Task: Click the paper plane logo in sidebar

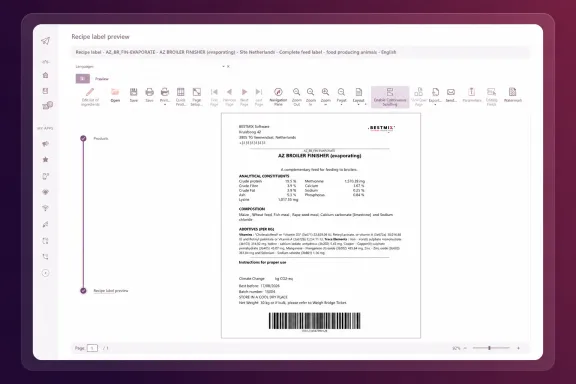Action: click(46, 41)
